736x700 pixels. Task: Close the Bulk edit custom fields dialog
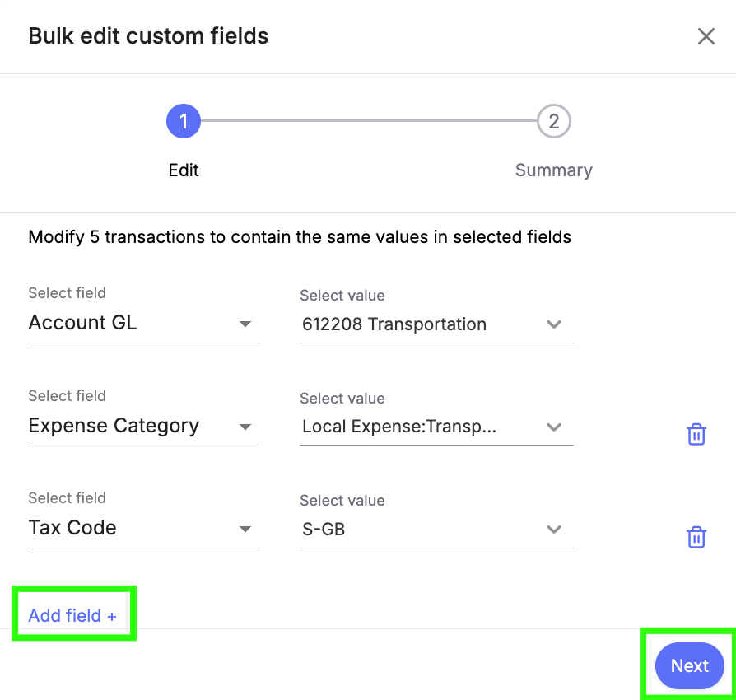pos(706,36)
